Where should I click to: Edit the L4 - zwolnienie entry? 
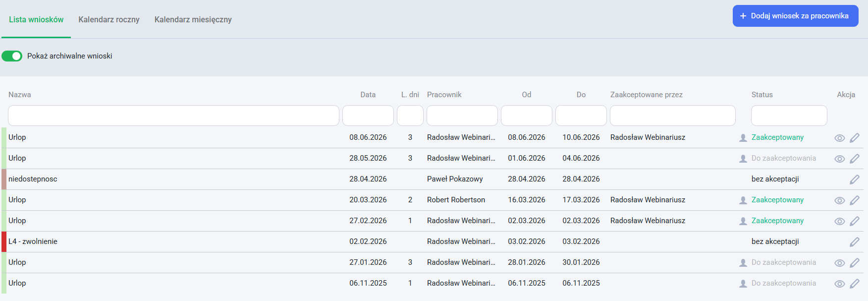pos(855,242)
